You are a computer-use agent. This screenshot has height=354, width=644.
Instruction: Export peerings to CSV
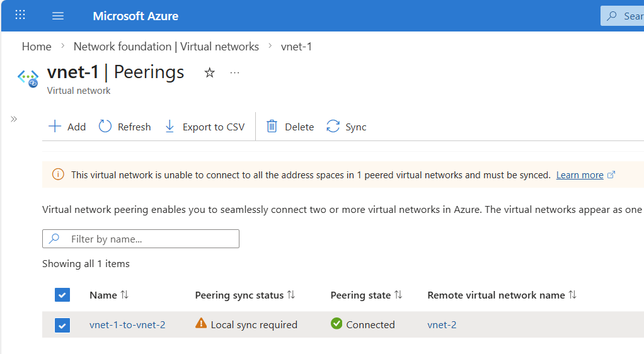click(205, 127)
